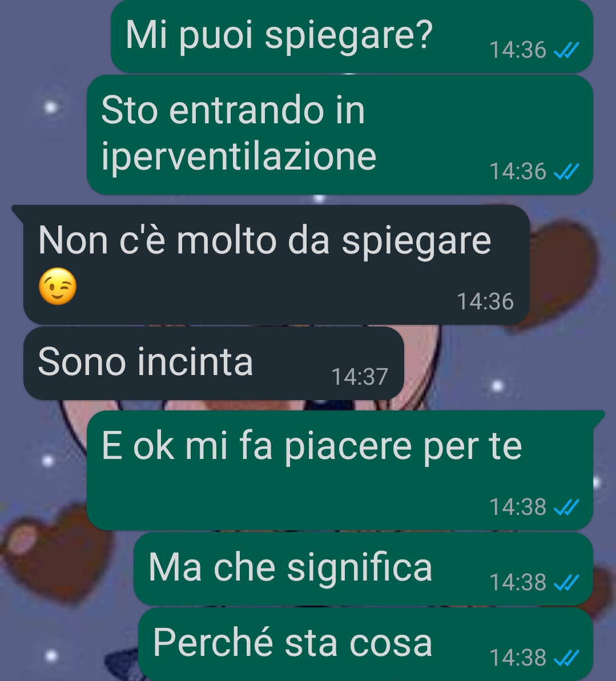Viewport: 616px width, 681px height.
Task: Select "Non c'è molto da spiegare" message
Action: (x=277, y=265)
